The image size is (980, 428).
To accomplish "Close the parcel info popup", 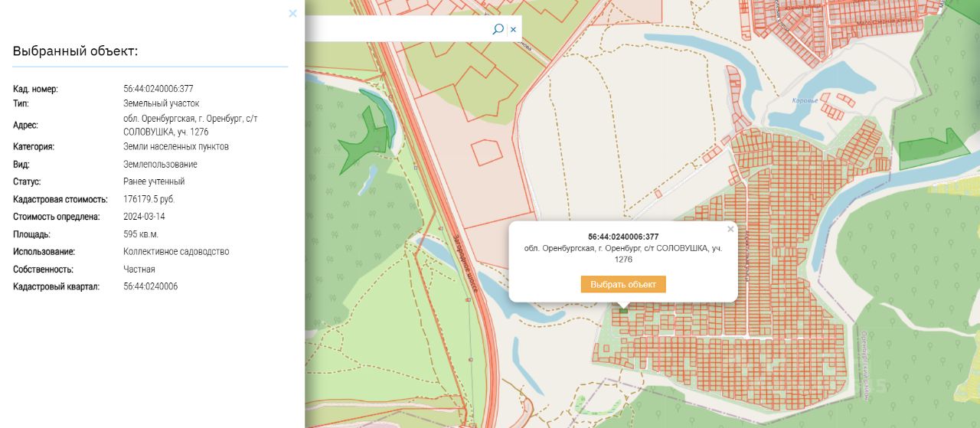I will pyautogui.click(x=730, y=229).
